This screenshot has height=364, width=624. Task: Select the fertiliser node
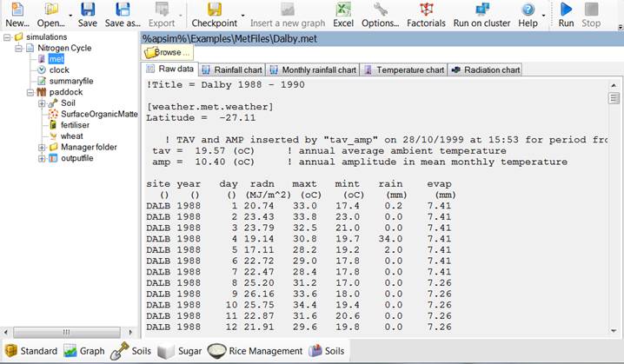[x=75, y=125]
